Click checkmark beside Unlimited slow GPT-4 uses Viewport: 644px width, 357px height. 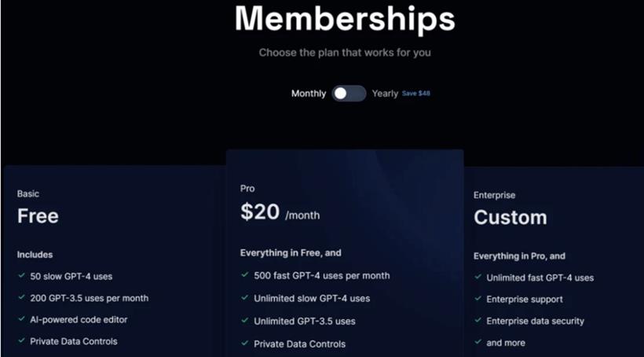coord(245,297)
